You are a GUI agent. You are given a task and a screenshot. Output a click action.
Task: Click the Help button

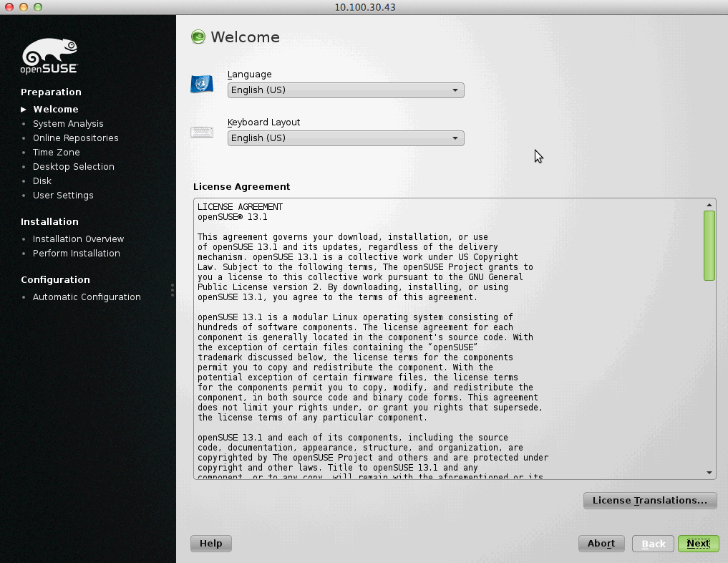[210, 544]
